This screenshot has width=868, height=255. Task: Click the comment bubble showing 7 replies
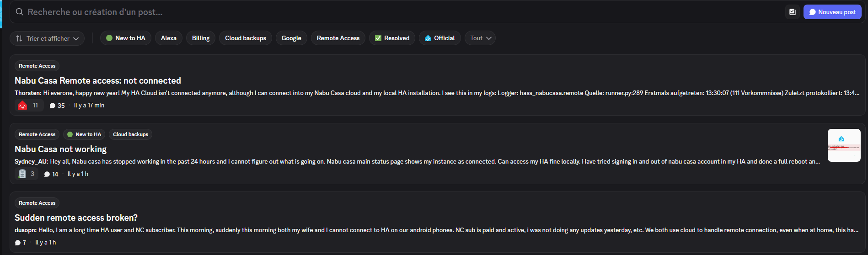(18, 243)
